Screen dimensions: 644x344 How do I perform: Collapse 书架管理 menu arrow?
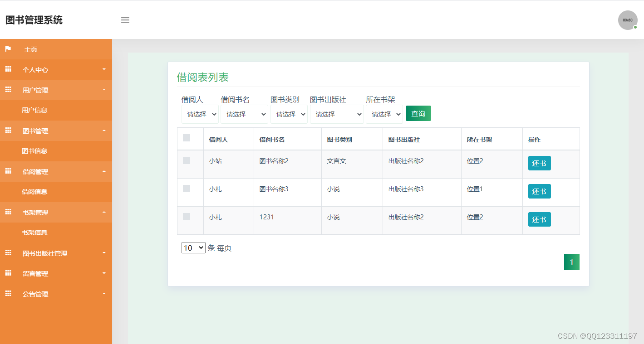tap(104, 212)
